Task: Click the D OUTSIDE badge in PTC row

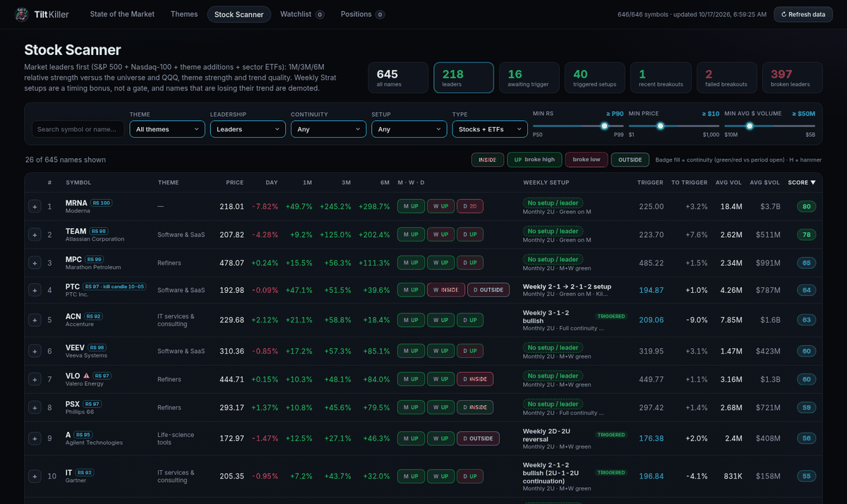Action: pyautogui.click(x=488, y=290)
